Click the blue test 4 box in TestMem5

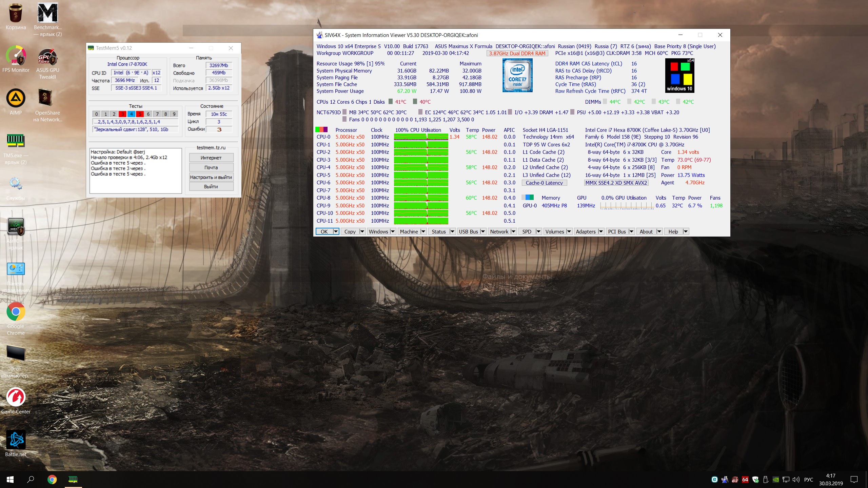(131, 114)
